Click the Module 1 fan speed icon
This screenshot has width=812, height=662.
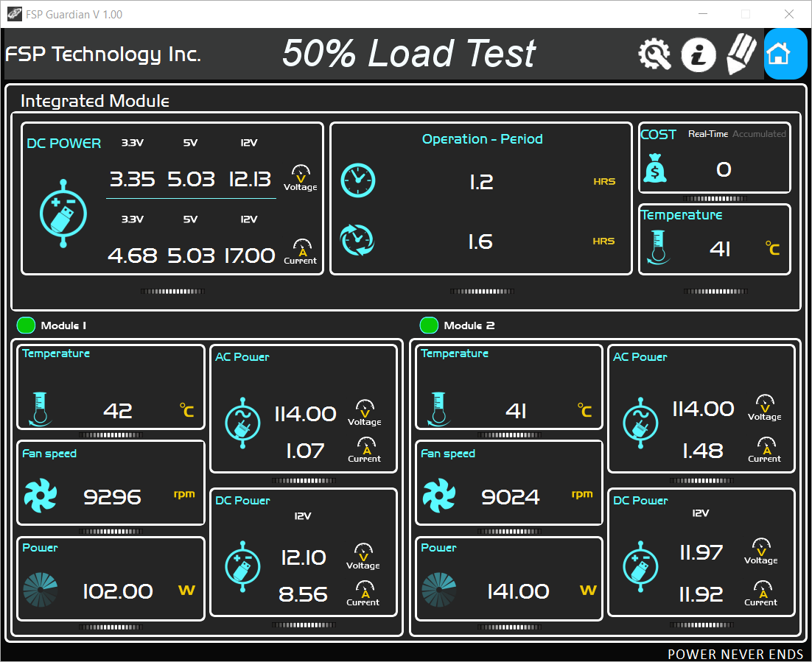pos(41,496)
